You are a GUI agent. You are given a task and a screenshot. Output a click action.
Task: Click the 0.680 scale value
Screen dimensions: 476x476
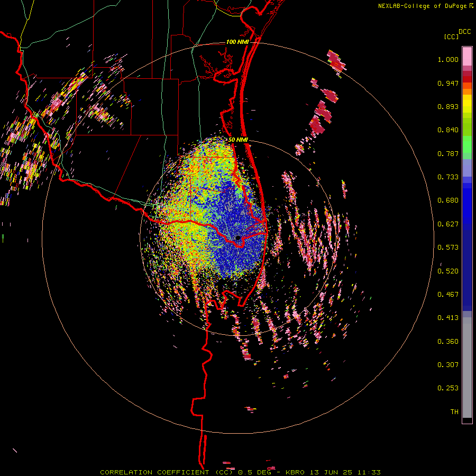[448, 200]
